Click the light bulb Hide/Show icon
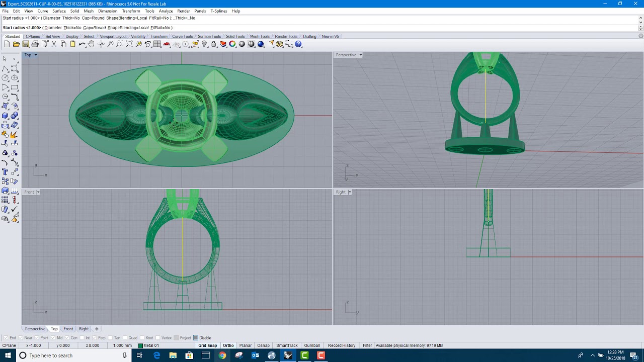644x362 pixels. click(204, 44)
